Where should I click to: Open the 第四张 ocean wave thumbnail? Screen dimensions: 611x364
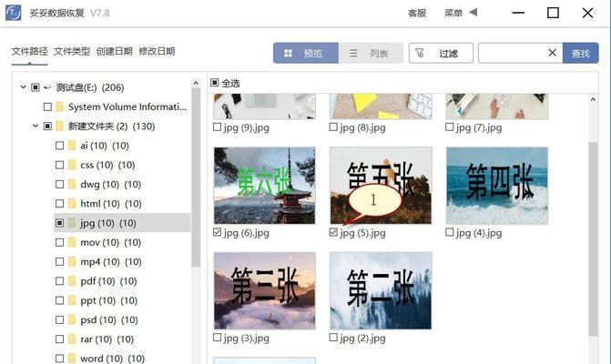click(497, 186)
